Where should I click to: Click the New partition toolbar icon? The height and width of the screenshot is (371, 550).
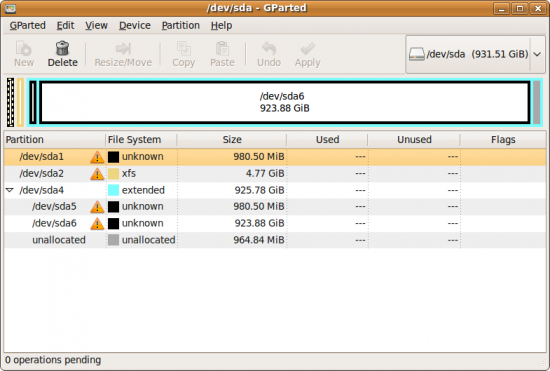pos(24,48)
